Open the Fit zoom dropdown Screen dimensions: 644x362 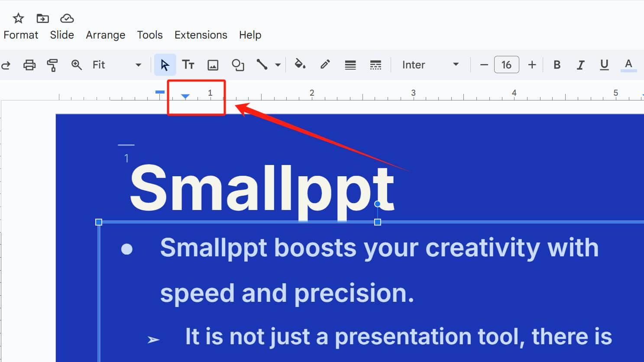(117, 65)
